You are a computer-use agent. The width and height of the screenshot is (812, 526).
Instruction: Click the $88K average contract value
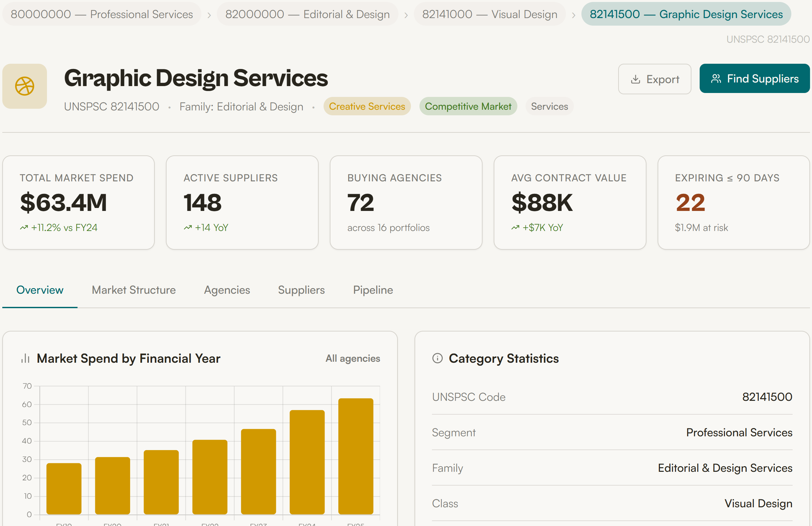click(542, 202)
